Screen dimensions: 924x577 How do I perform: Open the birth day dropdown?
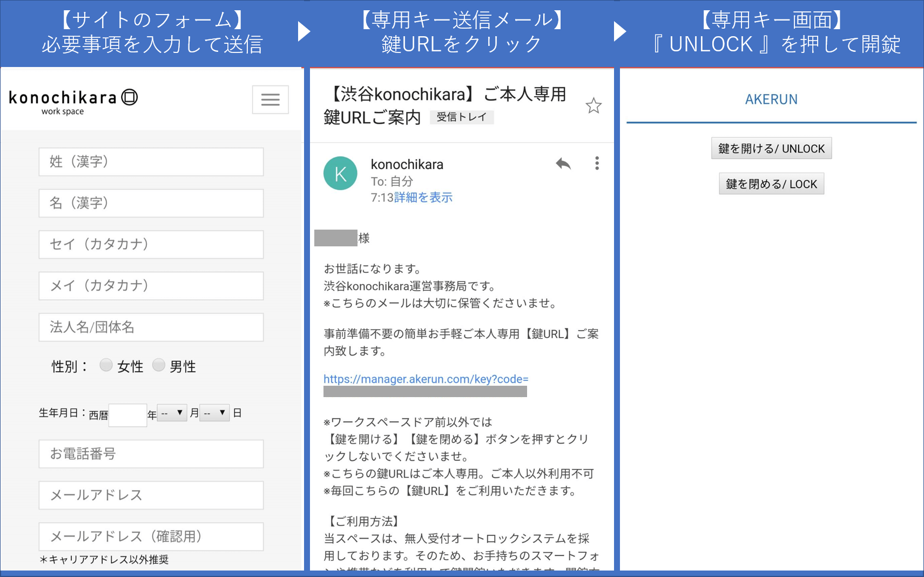click(214, 413)
